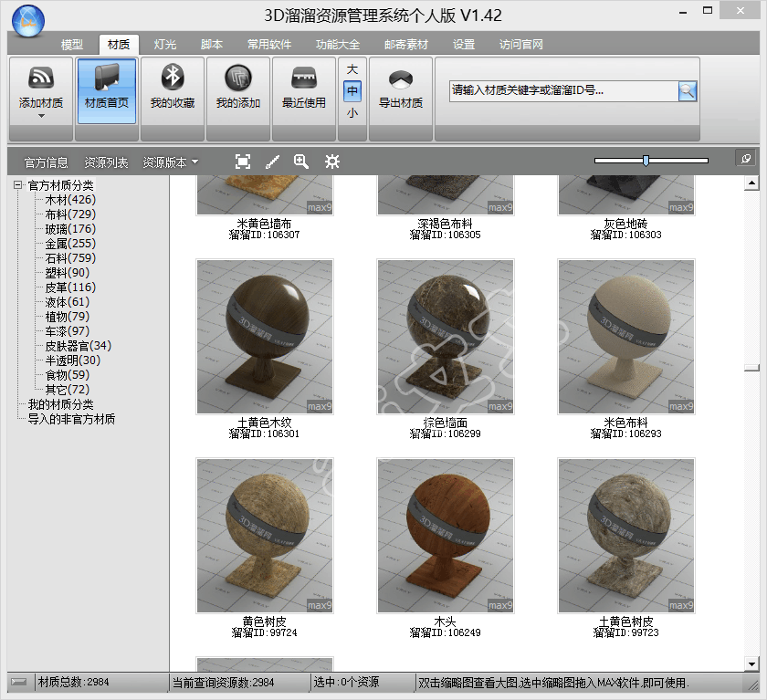Select the 米黄色墙布 material thumbnail
The width and height of the screenshot is (767, 700).
click(x=265, y=195)
